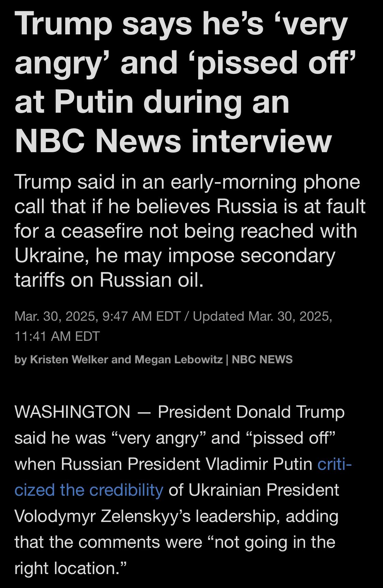
Task: Tap "secondary" in the subheading text
Action: [288, 255]
